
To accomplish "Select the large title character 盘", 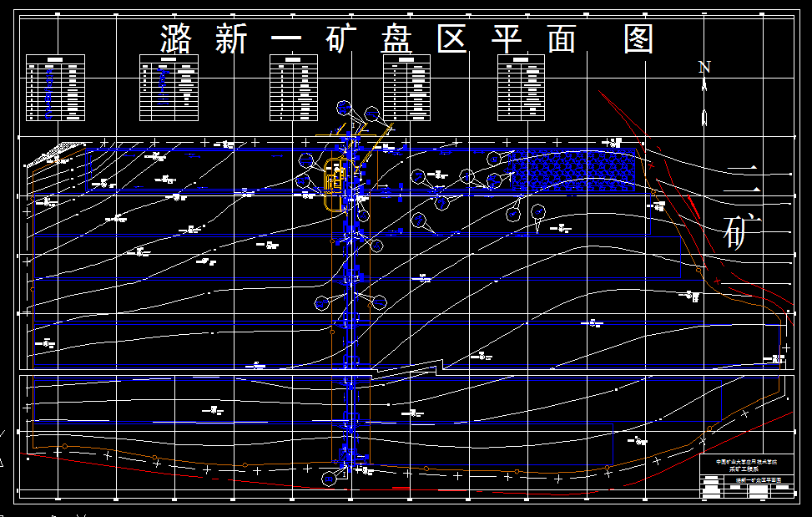I will click(396, 39).
